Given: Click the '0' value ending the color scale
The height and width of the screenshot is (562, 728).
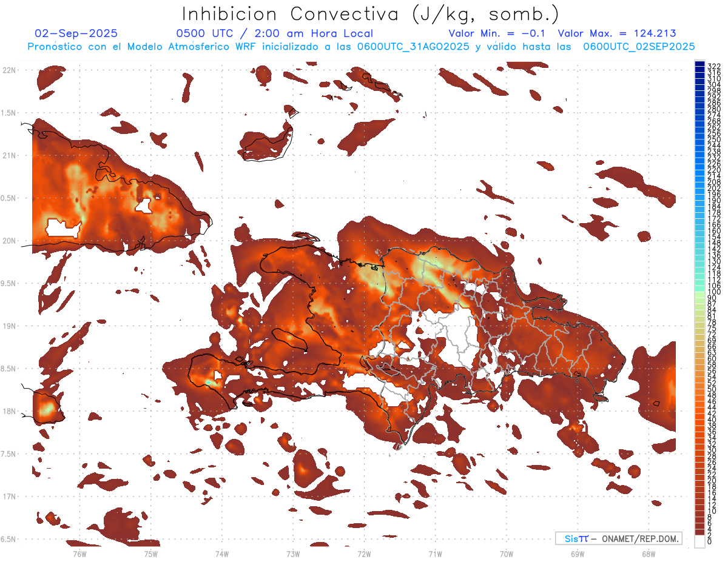Looking at the screenshot, I should point(709,541).
